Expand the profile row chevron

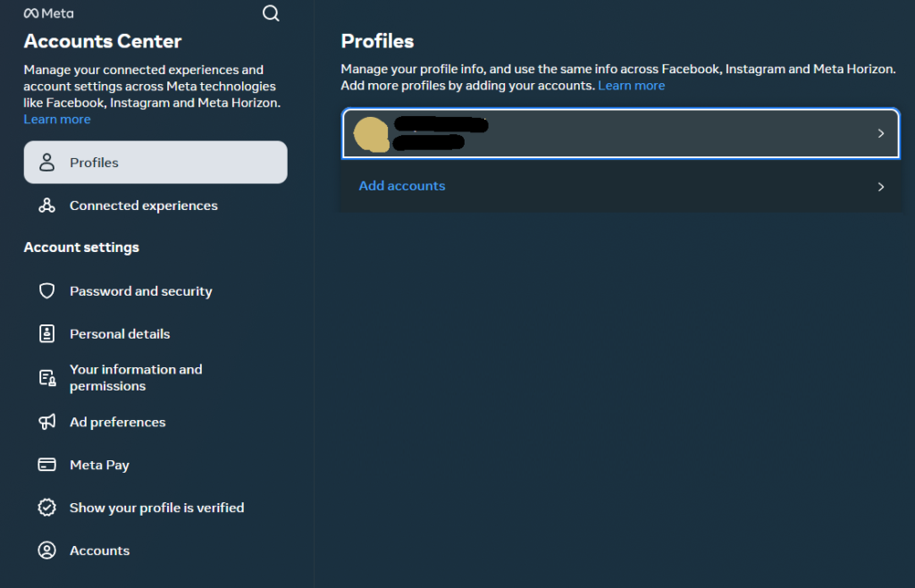pyautogui.click(x=881, y=133)
